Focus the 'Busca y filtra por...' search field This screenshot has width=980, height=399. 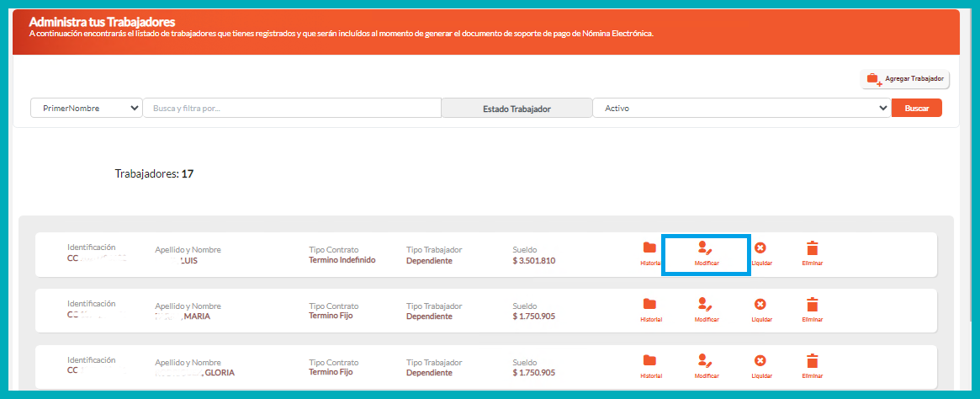(x=292, y=109)
